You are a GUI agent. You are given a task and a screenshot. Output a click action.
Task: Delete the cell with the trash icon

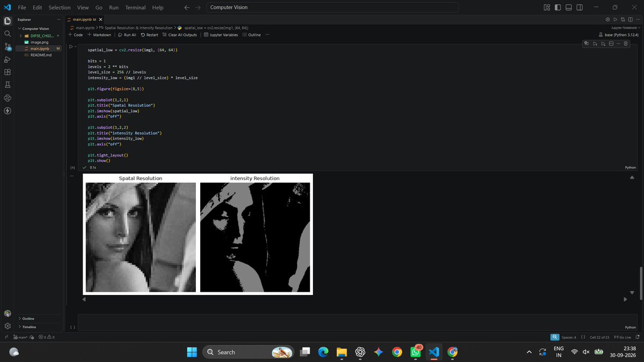point(626,43)
